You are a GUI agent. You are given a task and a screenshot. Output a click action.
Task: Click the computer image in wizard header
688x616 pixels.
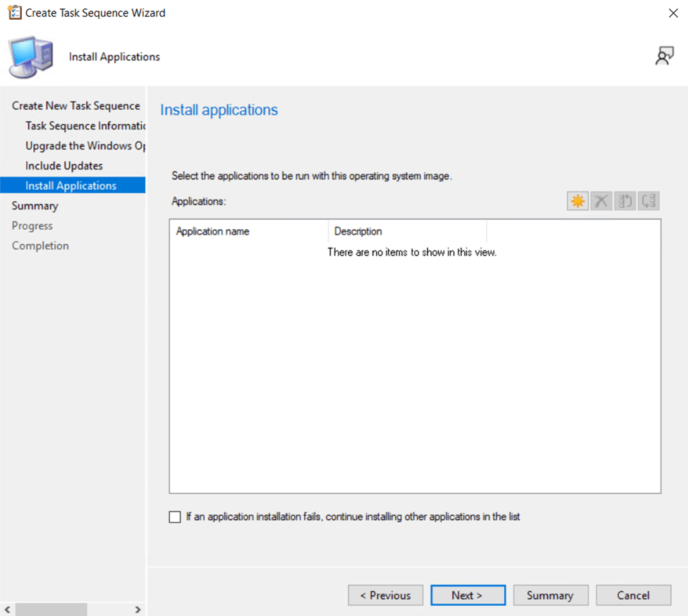(x=30, y=57)
